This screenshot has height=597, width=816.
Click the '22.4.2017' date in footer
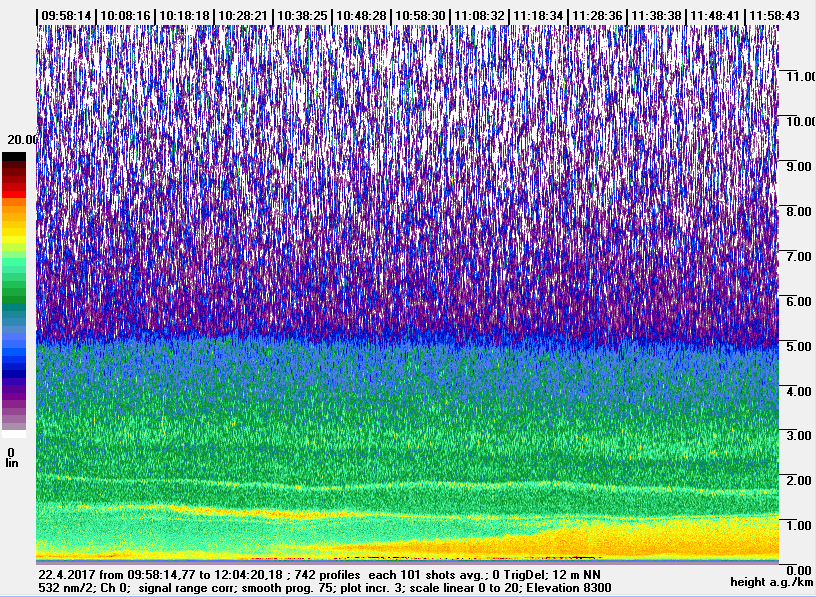pos(67,575)
